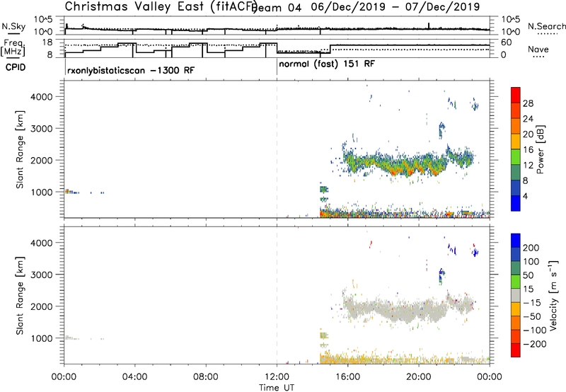Click the '4000' tick on the power panel
The image size is (566, 392).
[x=42, y=97]
